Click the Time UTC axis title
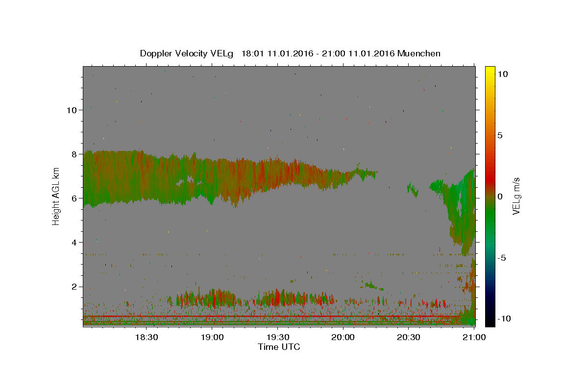The width and height of the screenshot is (588, 392). pos(279,347)
